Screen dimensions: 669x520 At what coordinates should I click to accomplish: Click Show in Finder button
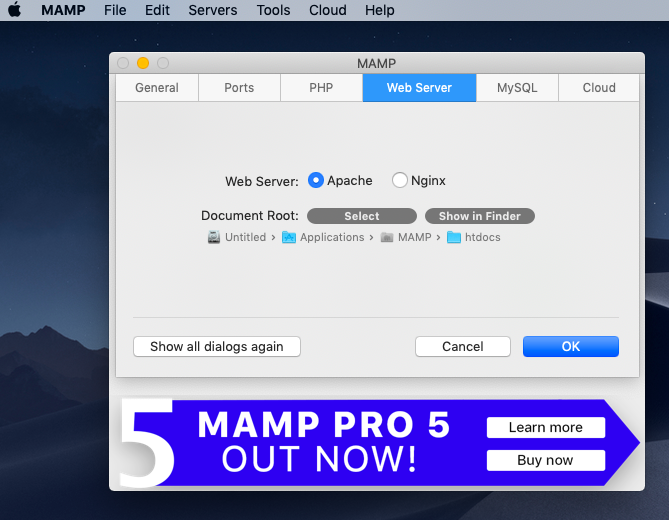tap(480, 216)
